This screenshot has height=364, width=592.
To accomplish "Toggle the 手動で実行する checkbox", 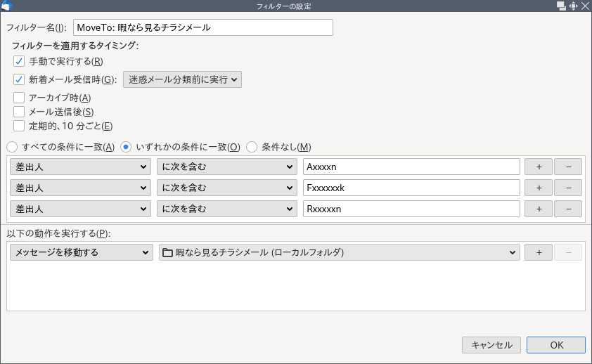I will 19,61.
